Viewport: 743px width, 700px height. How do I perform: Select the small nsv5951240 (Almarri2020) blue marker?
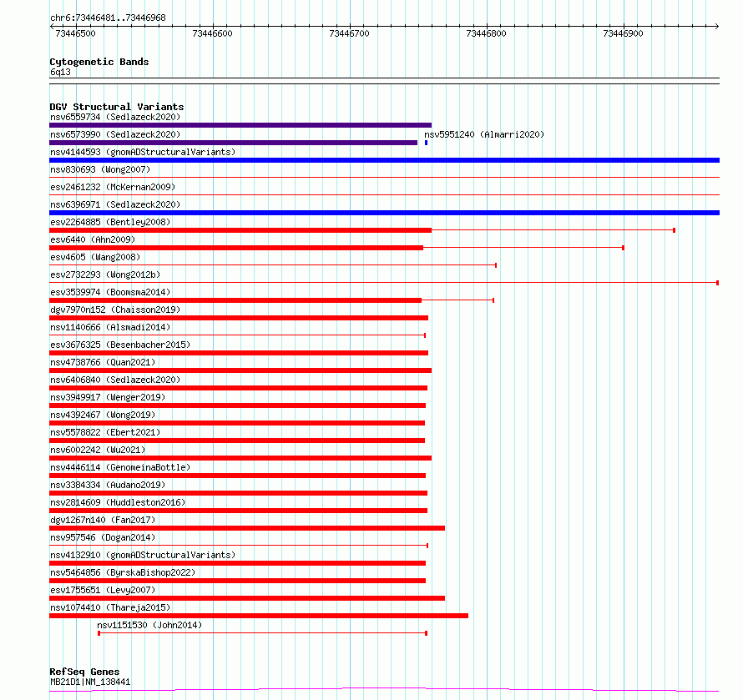[x=426, y=143]
